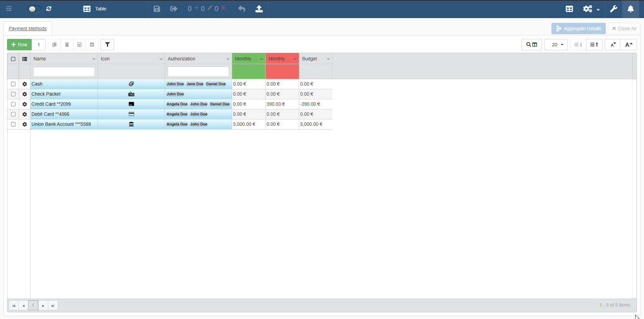Click the filter funnel icon in toolbar
The height and width of the screenshot is (319, 644).
tap(107, 45)
